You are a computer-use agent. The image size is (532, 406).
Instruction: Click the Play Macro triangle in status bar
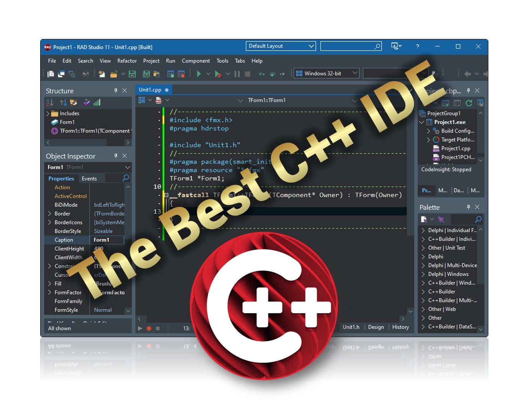(140, 328)
